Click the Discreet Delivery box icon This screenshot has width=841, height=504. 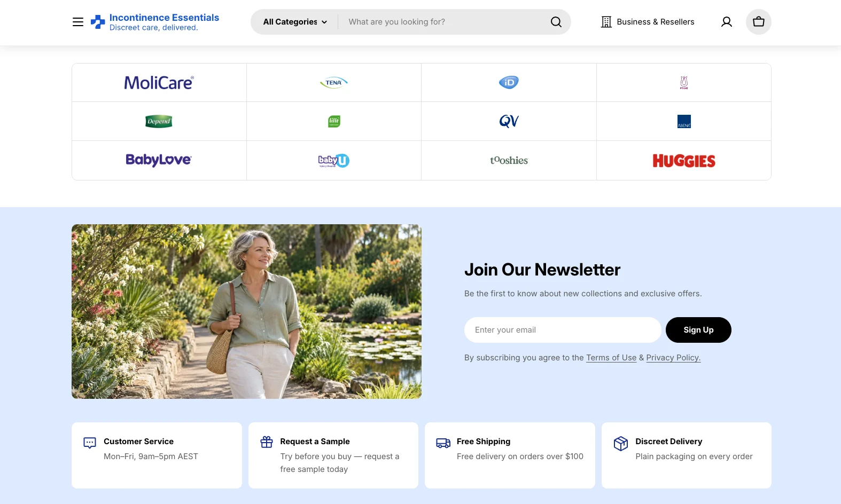pyautogui.click(x=621, y=443)
